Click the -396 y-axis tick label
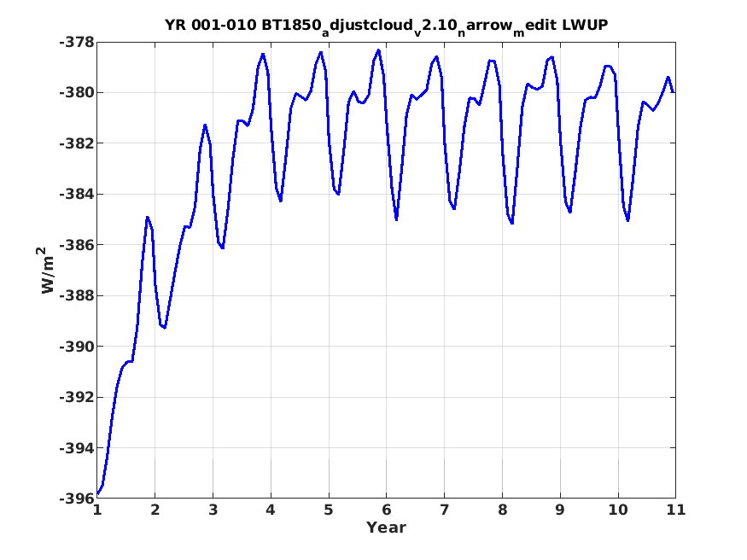This screenshot has height=560, width=747. point(77,499)
